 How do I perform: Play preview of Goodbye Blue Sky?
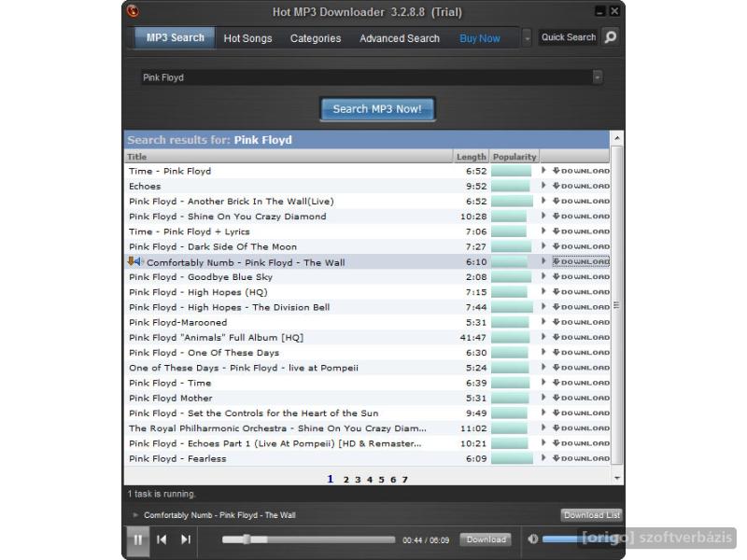(543, 276)
